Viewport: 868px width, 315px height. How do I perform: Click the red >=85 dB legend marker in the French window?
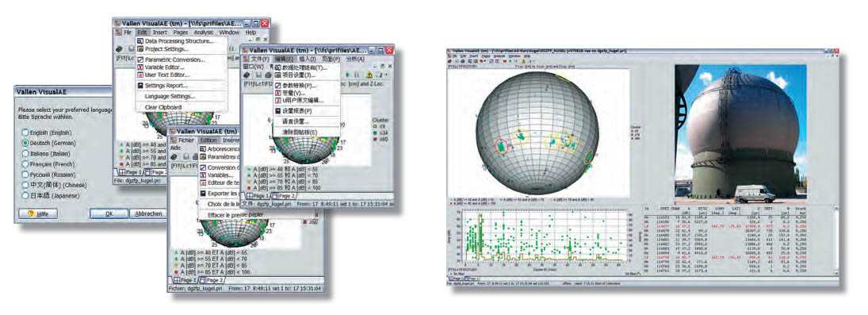click(x=176, y=272)
